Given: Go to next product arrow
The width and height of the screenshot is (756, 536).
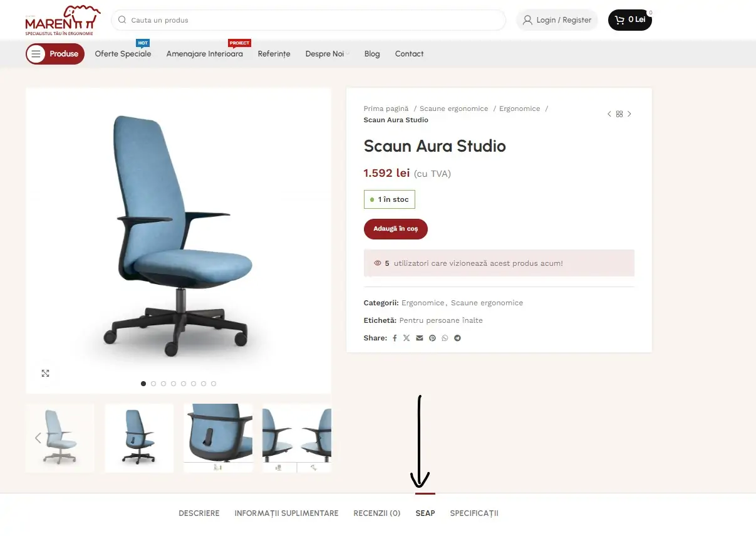Looking at the screenshot, I should click(629, 114).
